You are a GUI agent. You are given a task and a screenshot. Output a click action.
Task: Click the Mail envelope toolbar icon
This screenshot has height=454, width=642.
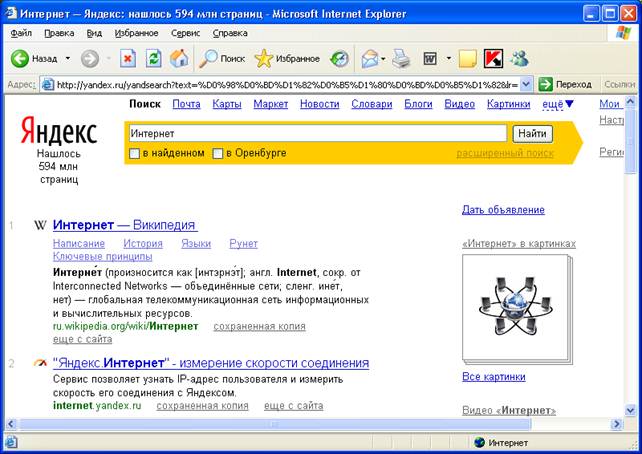tap(370, 59)
